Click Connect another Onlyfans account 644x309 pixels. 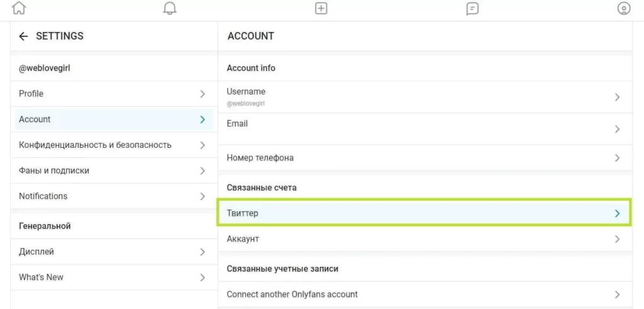coord(425,294)
